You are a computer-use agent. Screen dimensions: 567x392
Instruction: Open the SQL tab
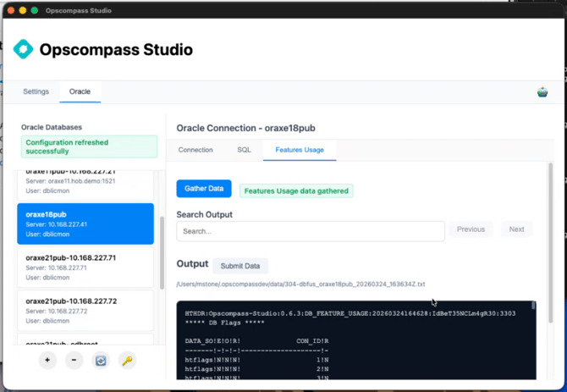coord(244,150)
